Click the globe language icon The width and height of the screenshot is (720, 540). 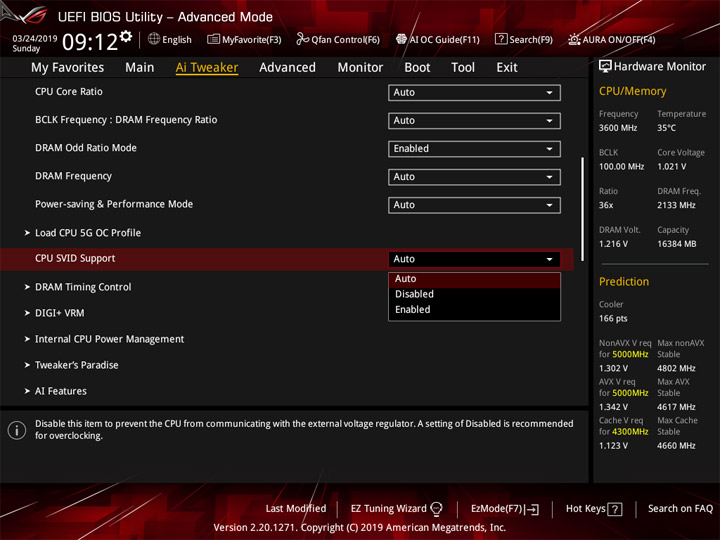pyautogui.click(x=154, y=39)
